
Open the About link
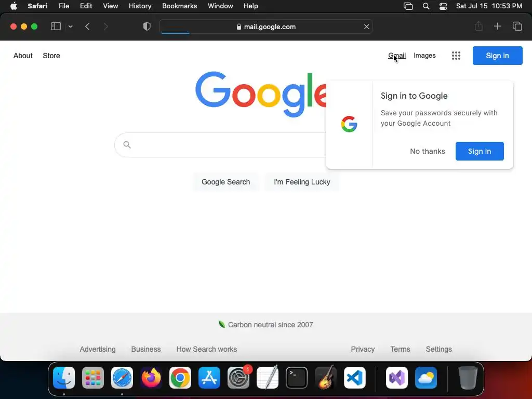23,56
